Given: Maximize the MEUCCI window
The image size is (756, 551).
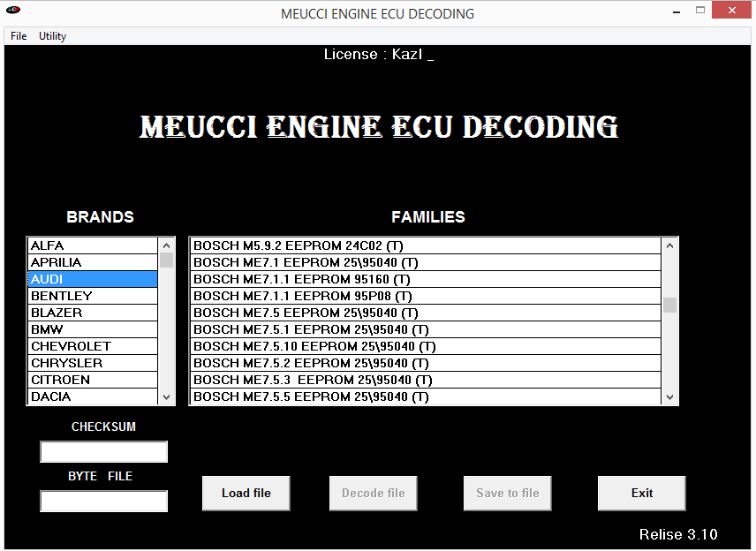Looking at the screenshot, I should click(700, 11).
